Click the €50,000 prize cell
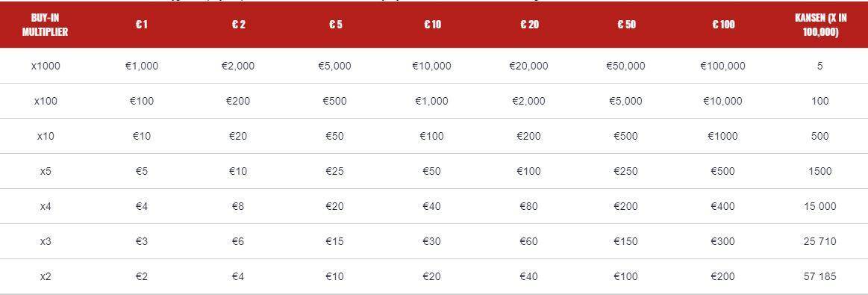This screenshot has height=295, width=868. (625, 66)
